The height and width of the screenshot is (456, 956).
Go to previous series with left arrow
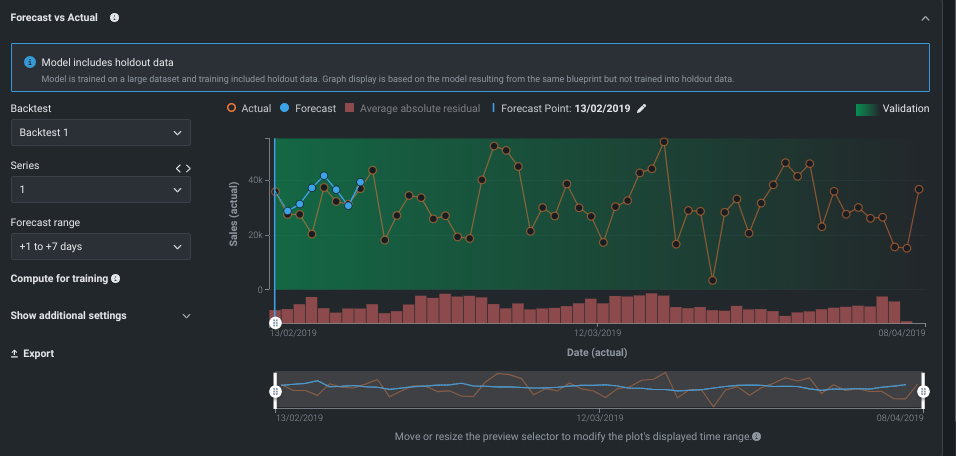(x=178, y=168)
